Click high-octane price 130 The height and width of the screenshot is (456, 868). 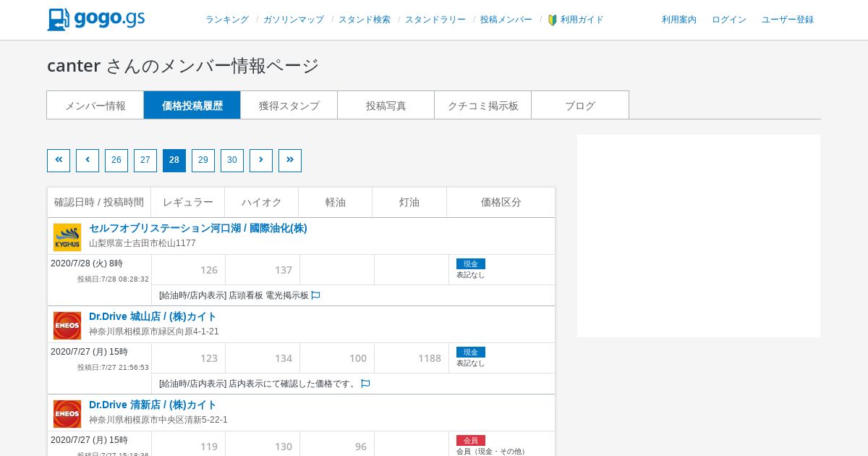[x=284, y=447]
